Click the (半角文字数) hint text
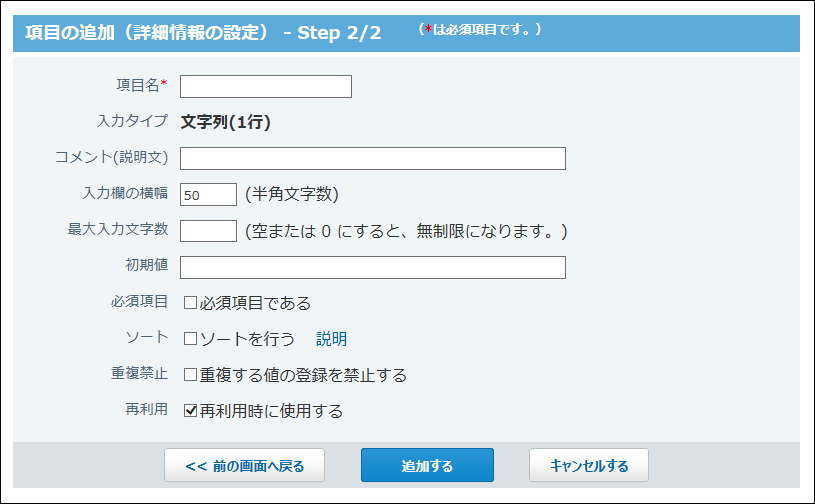 [292, 194]
